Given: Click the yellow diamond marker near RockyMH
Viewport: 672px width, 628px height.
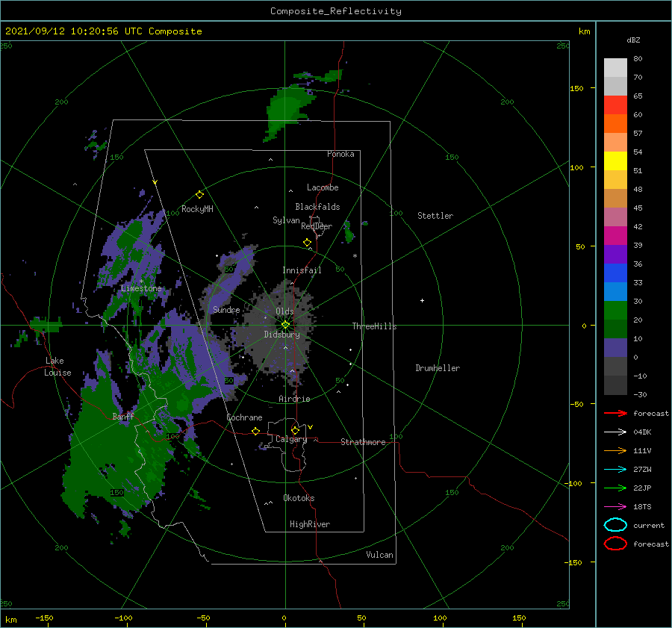Looking at the screenshot, I should tap(199, 195).
